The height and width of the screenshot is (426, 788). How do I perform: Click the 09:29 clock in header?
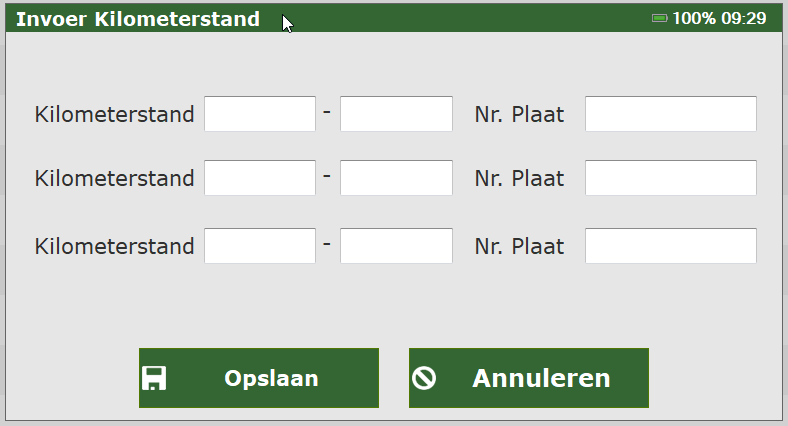(744, 19)
